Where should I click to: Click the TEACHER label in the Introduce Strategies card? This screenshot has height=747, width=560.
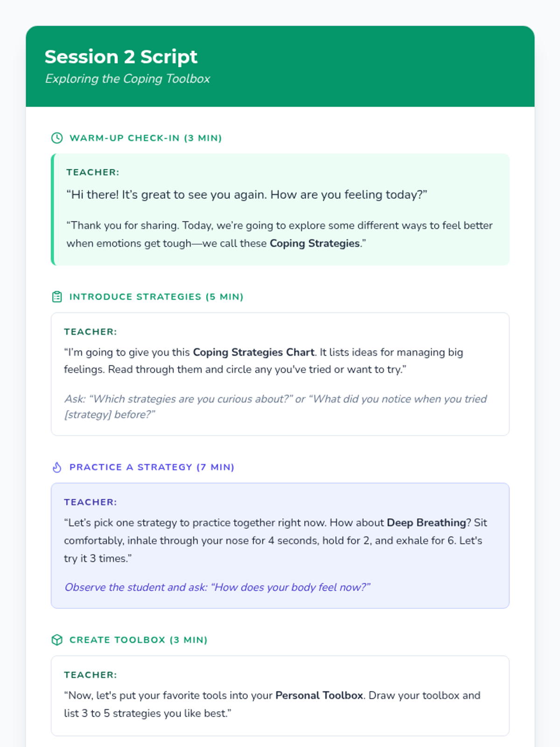coord(91,332)
